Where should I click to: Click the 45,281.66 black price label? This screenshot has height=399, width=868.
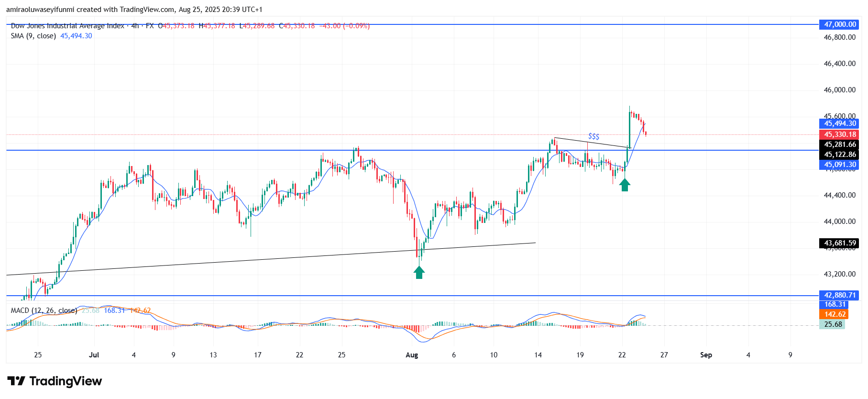click(x=839, y=144)
